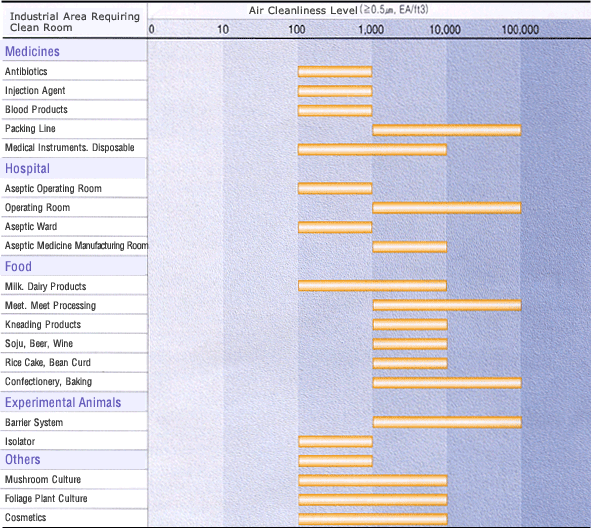Select the Confectionery, Baking label

tap(48, 382)
